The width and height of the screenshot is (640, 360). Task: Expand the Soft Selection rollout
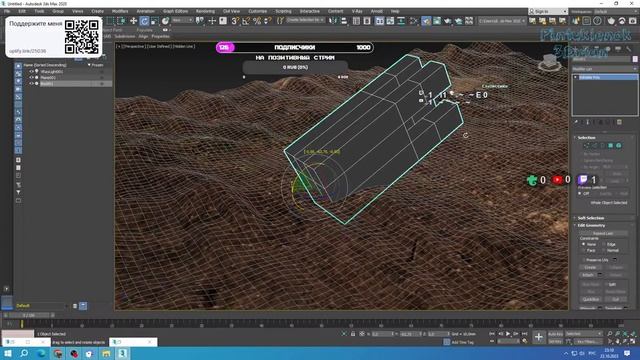tap(590, 218)
